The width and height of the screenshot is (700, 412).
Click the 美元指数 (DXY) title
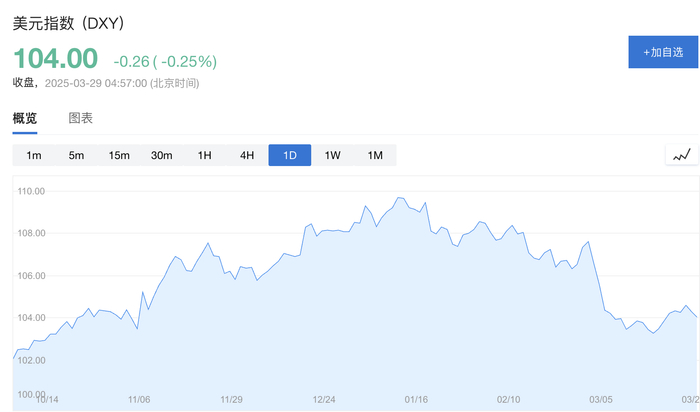click(68, 23)
